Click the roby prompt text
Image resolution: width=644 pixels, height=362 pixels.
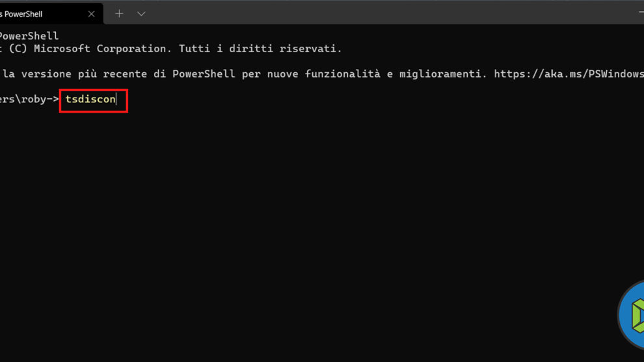[x=33, y=100]
